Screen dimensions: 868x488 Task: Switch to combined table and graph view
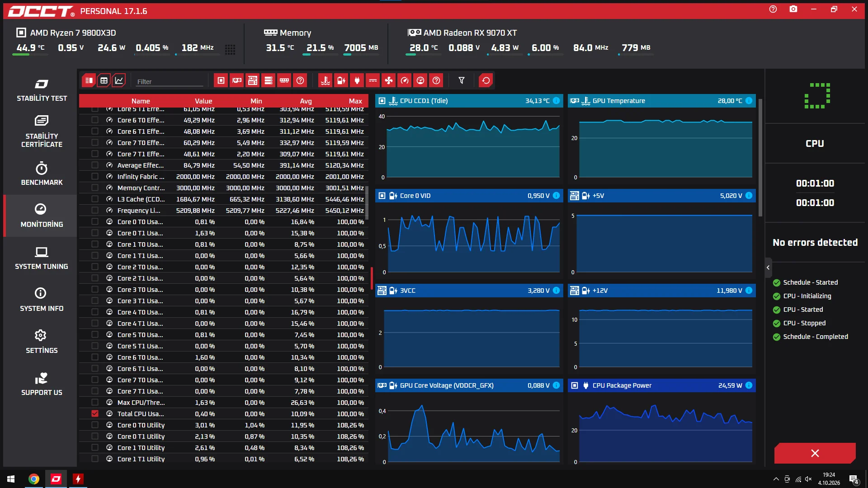(89, 81)
